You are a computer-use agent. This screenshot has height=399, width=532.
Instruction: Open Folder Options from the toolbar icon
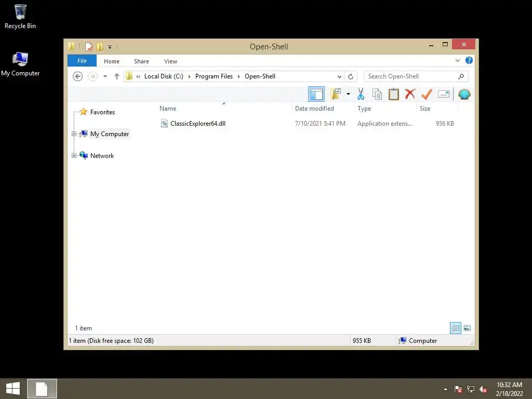(336, 94)
